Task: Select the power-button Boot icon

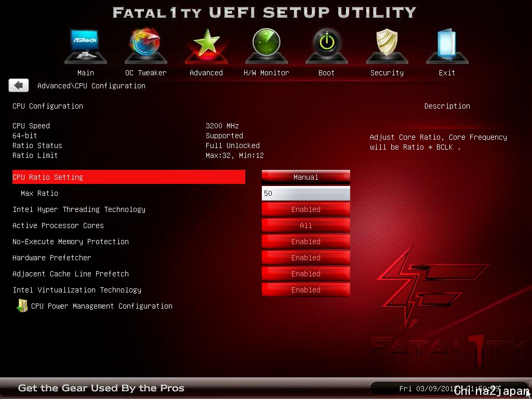Action: pos(326,46)
